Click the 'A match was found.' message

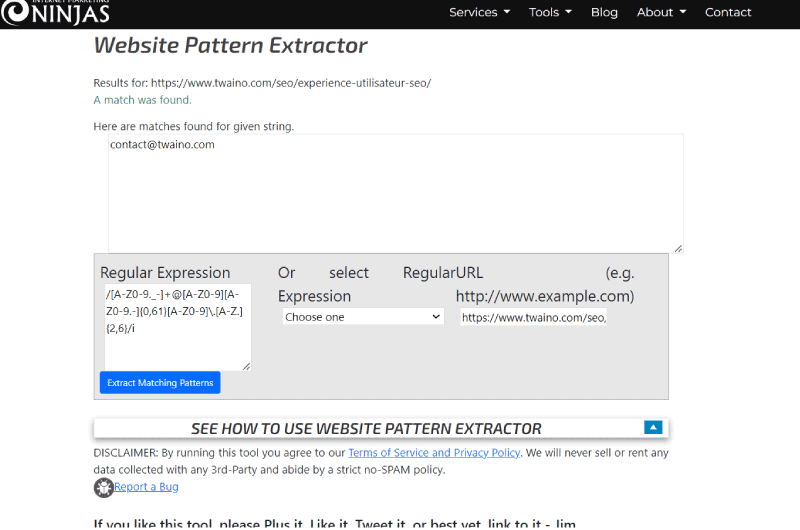[x=142, y=100]
